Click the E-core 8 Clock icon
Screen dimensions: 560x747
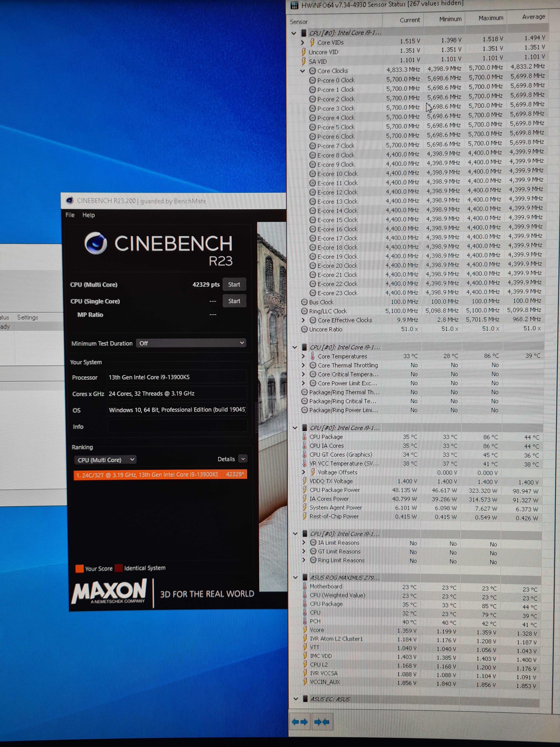click(x=313, y=155)
